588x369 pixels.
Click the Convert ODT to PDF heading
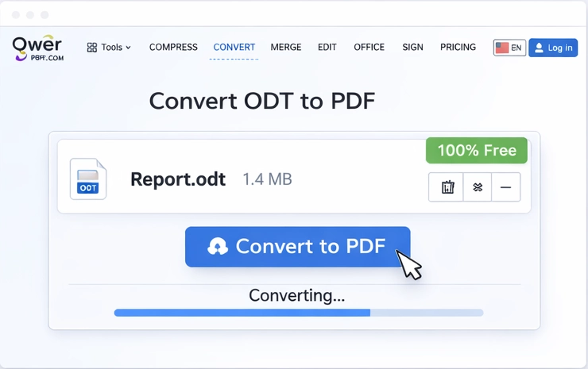(262, 101)
